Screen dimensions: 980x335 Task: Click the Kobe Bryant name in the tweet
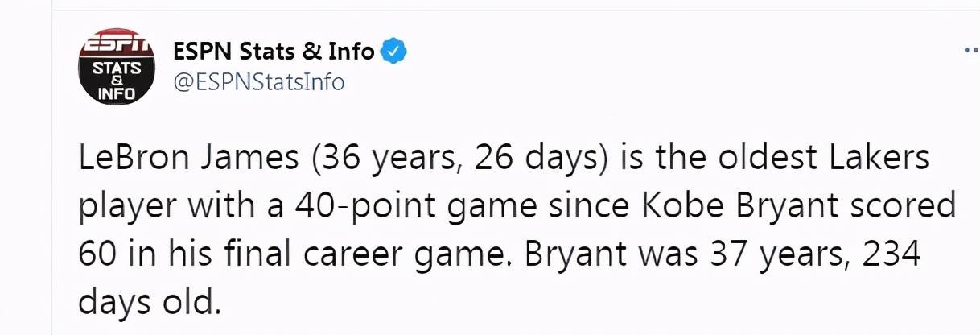pyautogui.click(x=760, y=207)
